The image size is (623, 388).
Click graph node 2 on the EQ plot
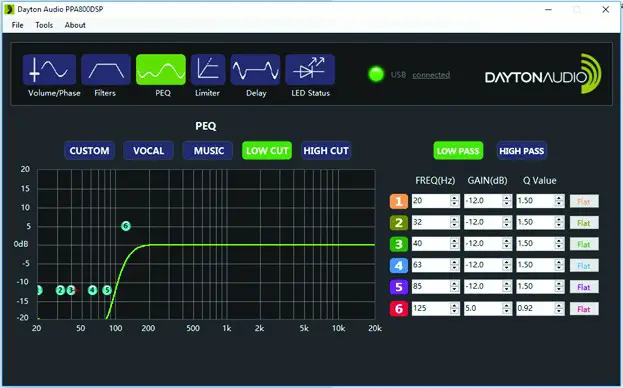point(60,290)
